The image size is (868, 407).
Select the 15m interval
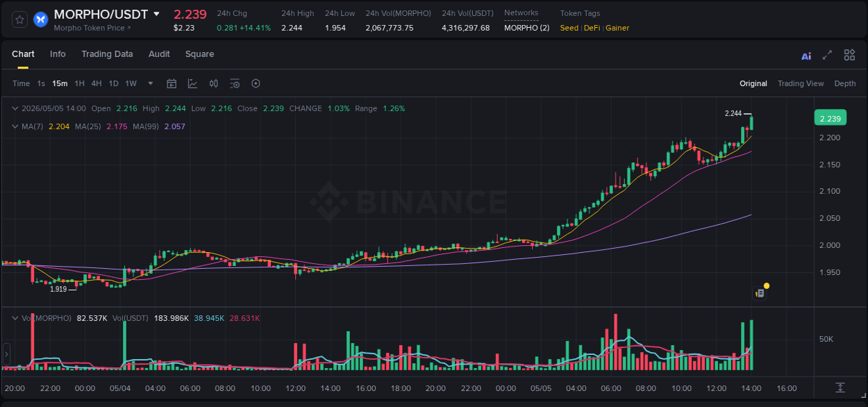pyautogui.click(x=60, y=83)
